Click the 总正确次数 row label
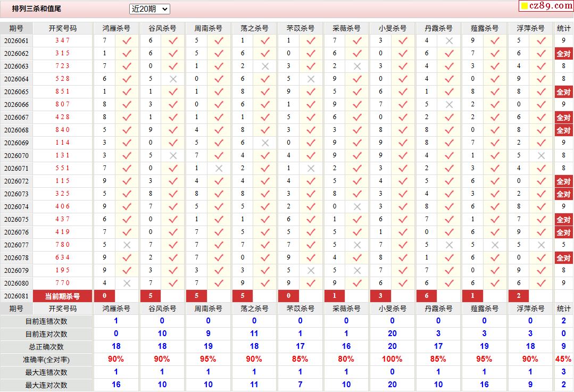The height and width of the screenshot is (392, 574). [x=46, y=347]
